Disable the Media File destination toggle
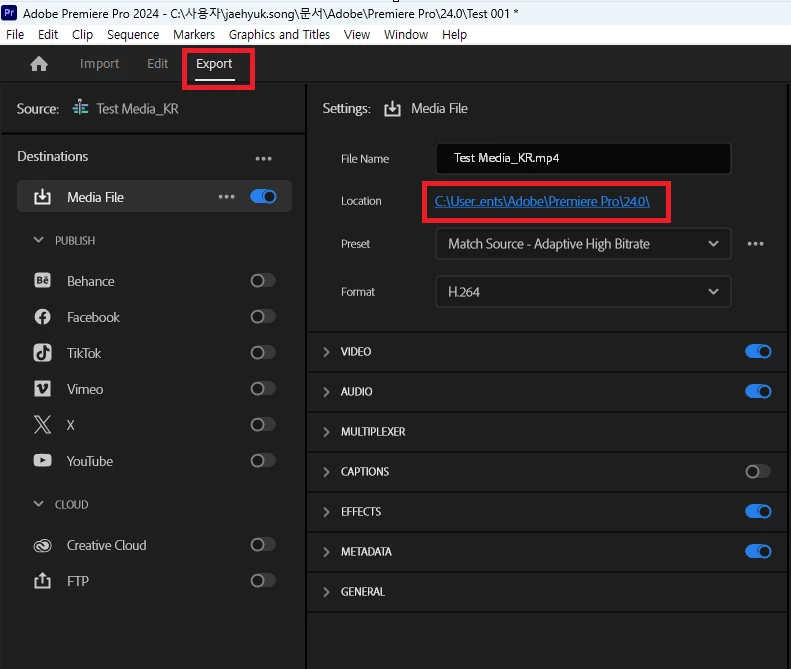This screenshot has height=669, width=791. tap(263, 196)
